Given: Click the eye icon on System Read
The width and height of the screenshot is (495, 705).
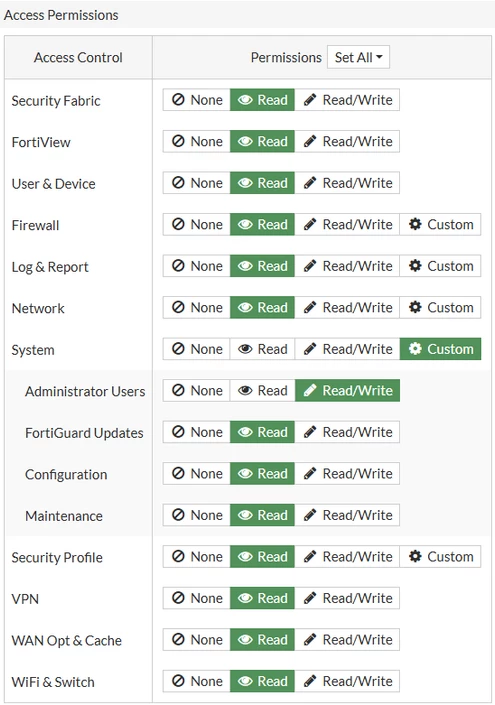Looking at the screenshot, I should coord(245,349).
